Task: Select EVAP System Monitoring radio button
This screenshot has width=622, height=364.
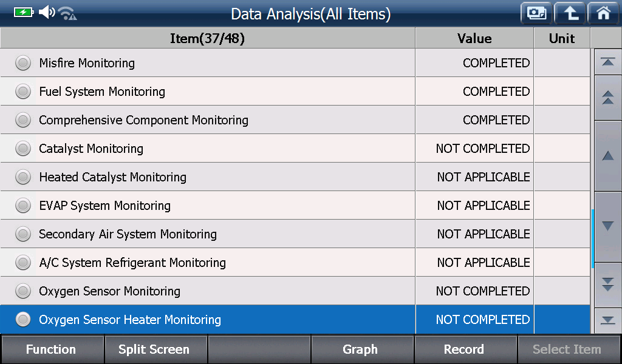Action: coord(23,206)
